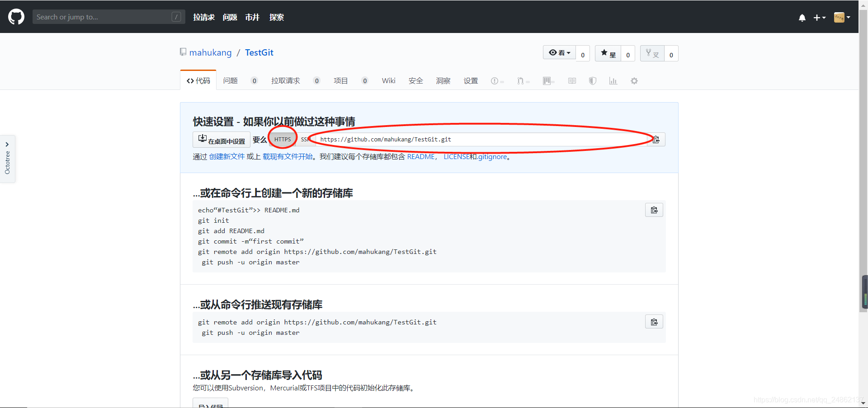Image resolution: width=868 pixels, height=408 pixels.
Task: Select the SSH protocol toggle
Action: [306, 140]
